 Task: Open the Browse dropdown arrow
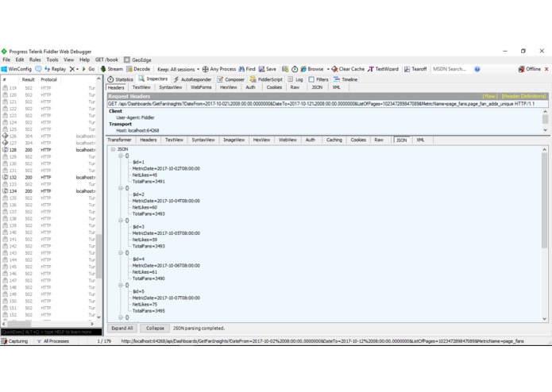pyautogui.click(x=328, y=69)
